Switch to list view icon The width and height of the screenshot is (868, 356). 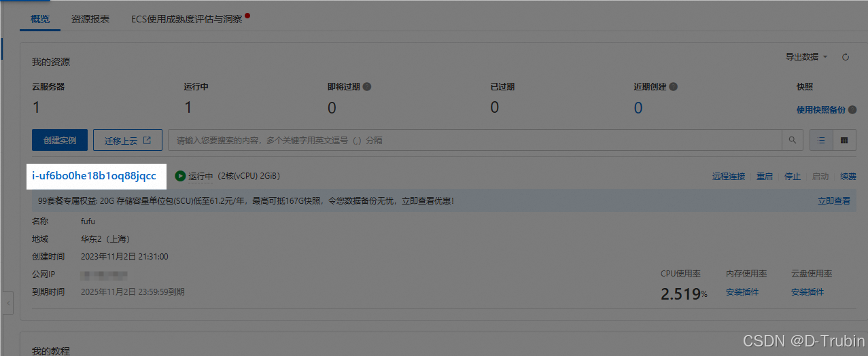coord(821,140)
